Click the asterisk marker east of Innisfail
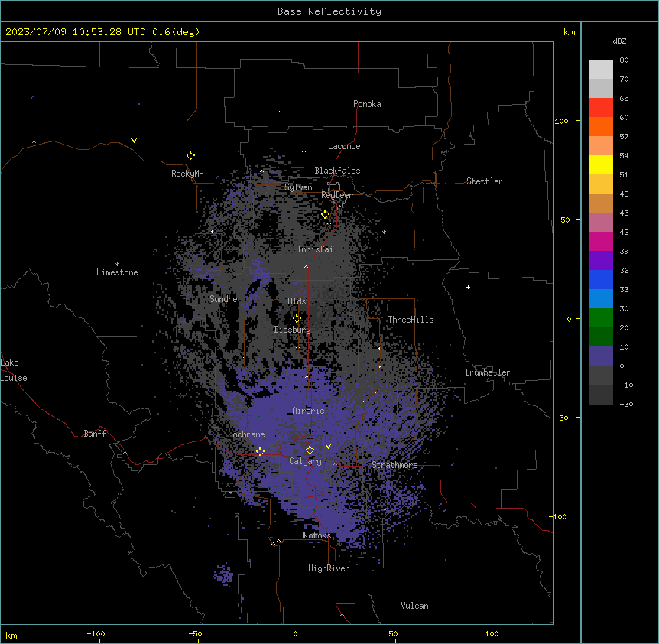The width and height of the screenshot is (659, 644). click(x=384, y=233)
